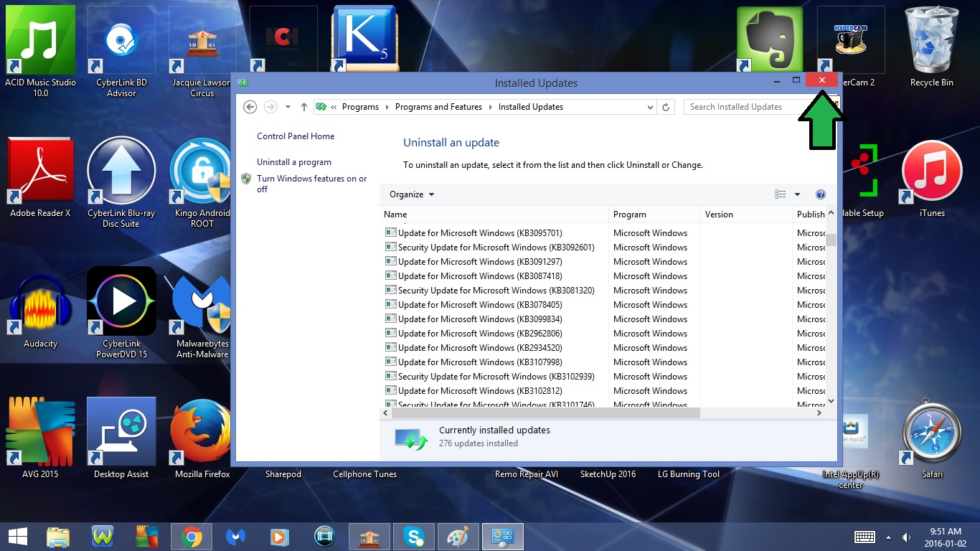Viewport: 980px width, 551px height.
Task: Expand the view options dropdown arrow
Action: (x=797, y=194)
